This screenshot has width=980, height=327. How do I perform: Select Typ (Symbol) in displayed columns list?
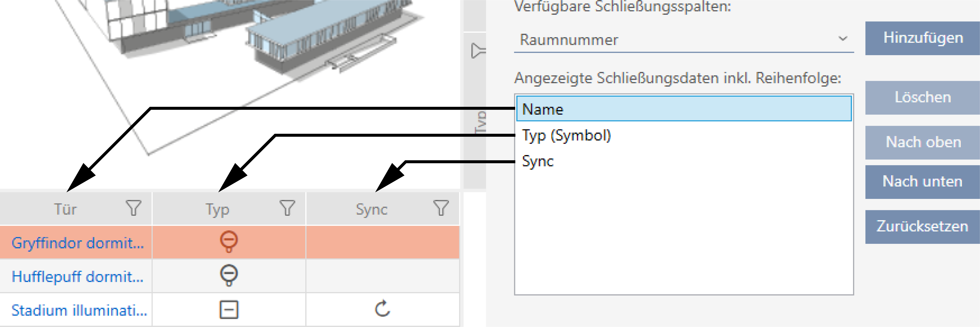(x=566, y=135)
